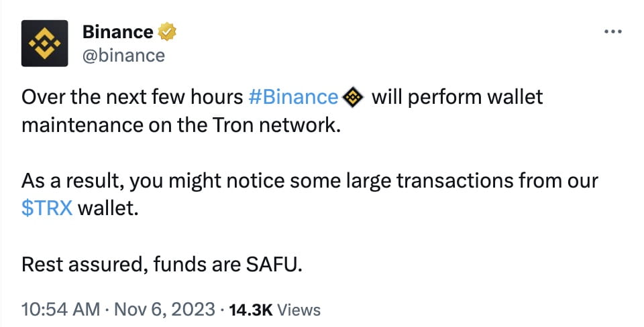
Task: Open the three-dot more options menu
Action: [613, 31]
